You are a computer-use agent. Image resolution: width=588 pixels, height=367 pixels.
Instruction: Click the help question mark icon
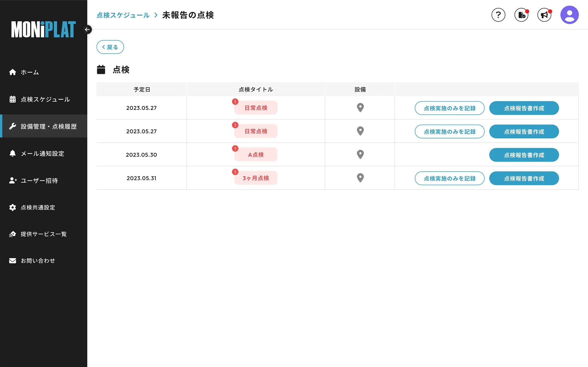[498, 15]
